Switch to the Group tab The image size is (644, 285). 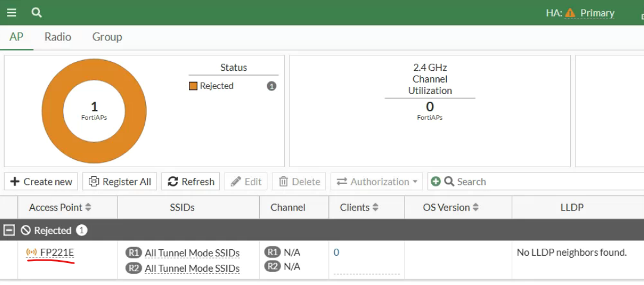[x=107, y=37]
